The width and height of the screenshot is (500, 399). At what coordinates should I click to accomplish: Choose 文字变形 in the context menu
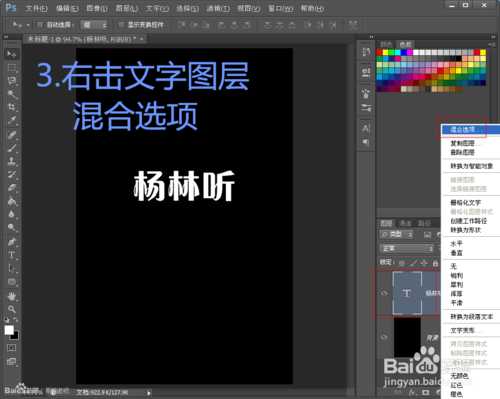pos(470,330)
